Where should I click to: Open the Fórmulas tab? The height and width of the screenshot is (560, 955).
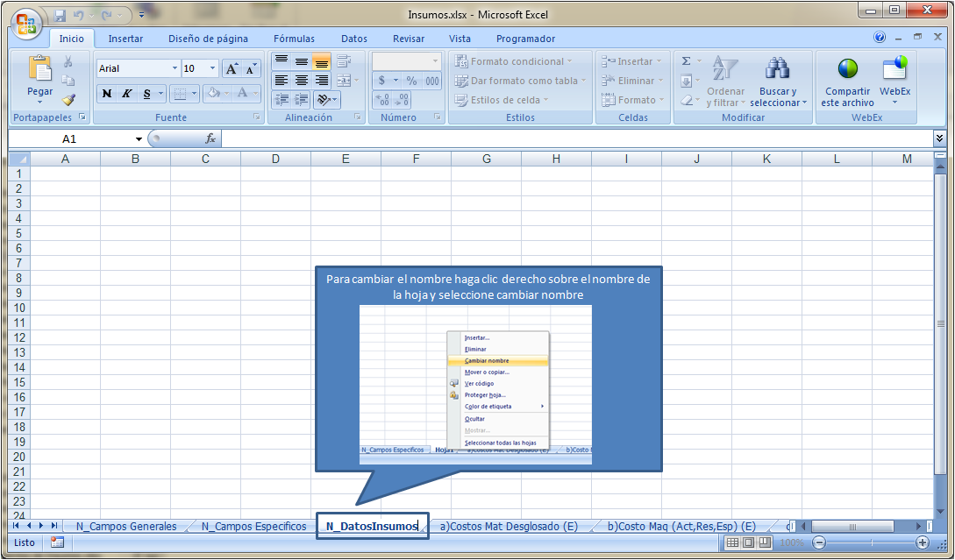[294, 39]
